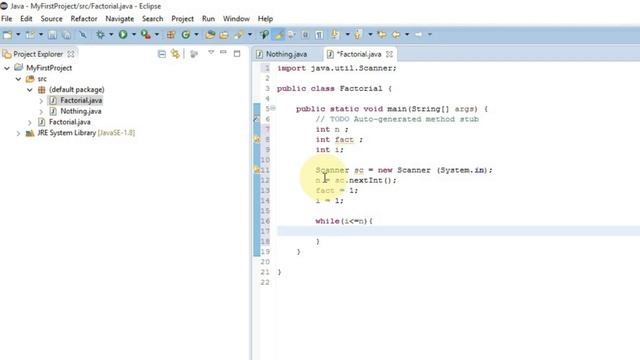Toggle the pin icon left of highlighter
The width and height of the screenshot is (640, 360).
point(264,35)
